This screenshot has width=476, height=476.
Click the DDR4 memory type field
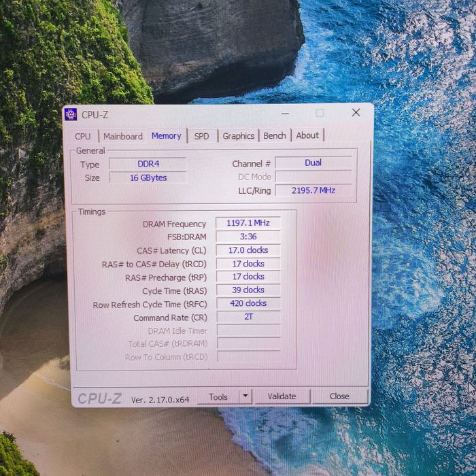click(x=148, y=164)
